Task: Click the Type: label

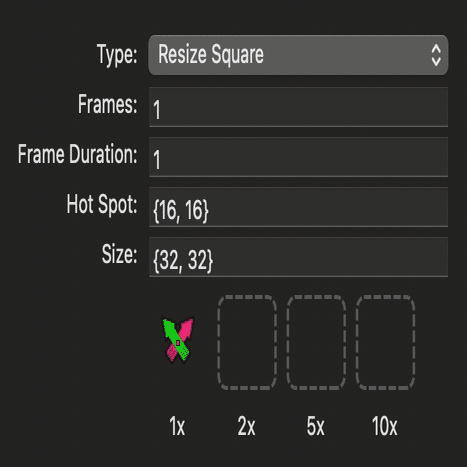Action: [117, 54]
